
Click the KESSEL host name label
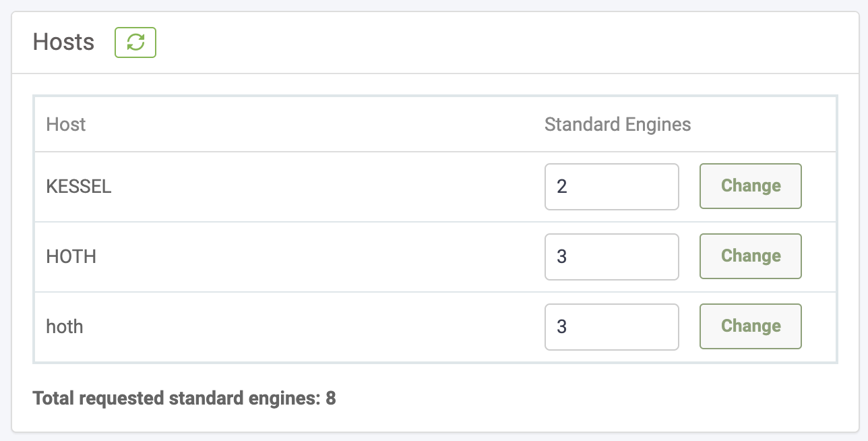(x=79, y=187)
